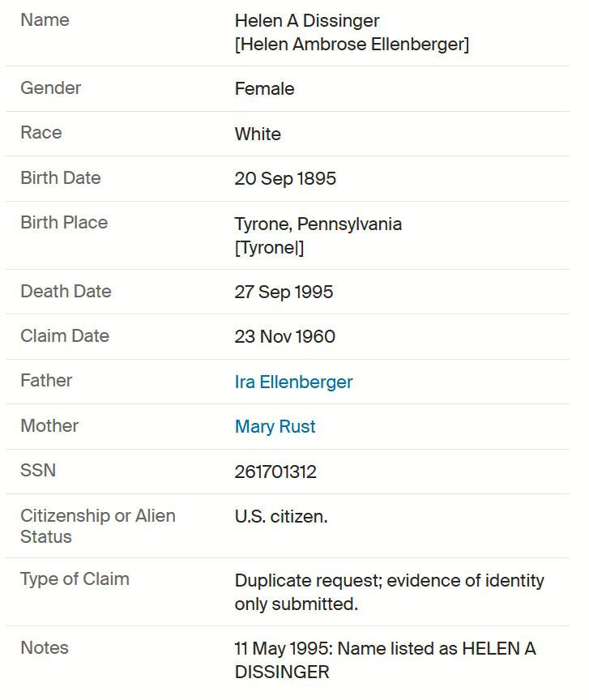Image resolution: width=589 pixels, height=700 pixels.
Task: Click the claim date 23 Nov 1960
Action: [284, 336]
